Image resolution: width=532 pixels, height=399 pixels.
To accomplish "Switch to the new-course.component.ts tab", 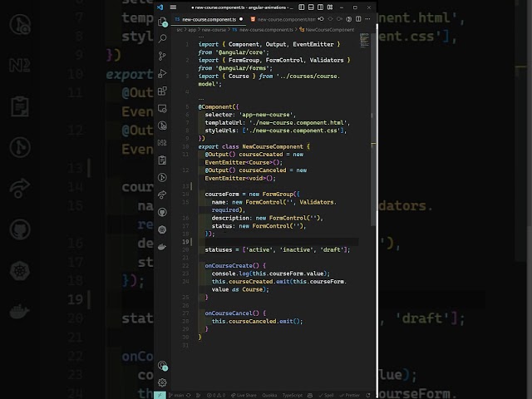I will pos(209,19).
